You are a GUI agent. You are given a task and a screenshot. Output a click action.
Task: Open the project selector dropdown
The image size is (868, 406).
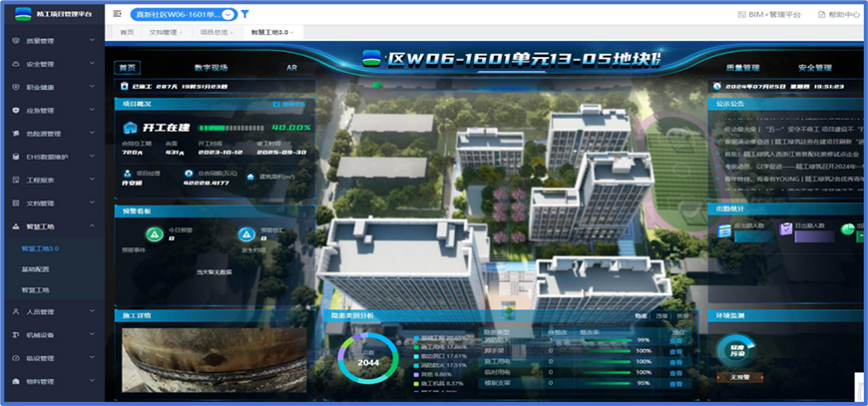tap(229, 14)
